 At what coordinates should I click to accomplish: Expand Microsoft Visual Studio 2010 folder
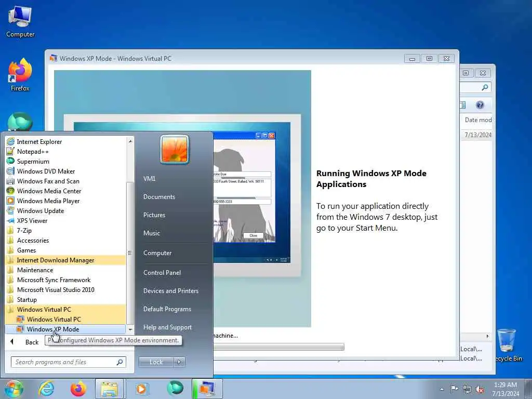pos(56,289)
